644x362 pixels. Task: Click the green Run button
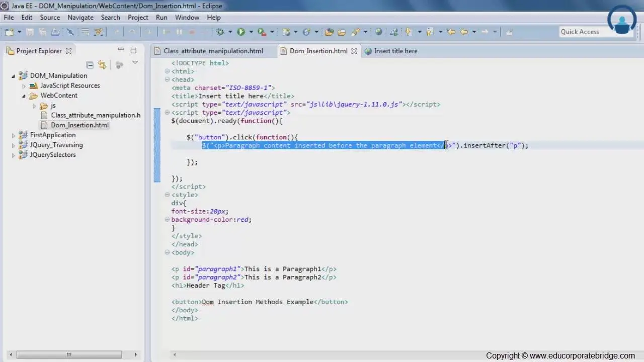(x=241, y=32)
